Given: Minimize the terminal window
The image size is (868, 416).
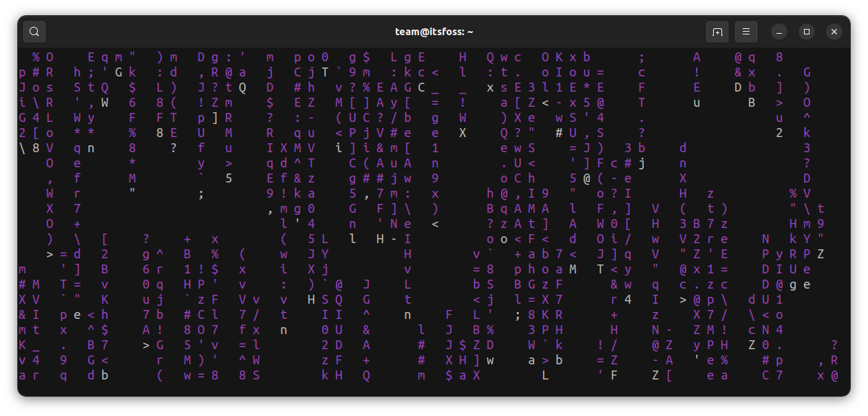Looking at the screenshot, I should coord(779,31).
